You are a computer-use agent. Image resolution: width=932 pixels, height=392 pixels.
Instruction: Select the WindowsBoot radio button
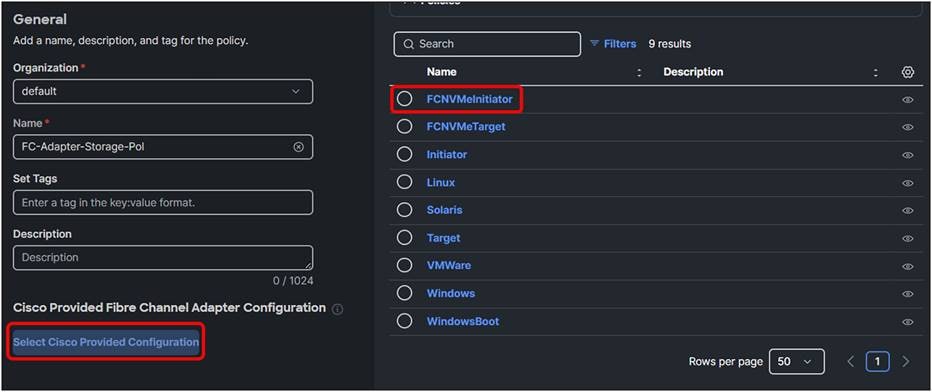pyautogui.click(x=404, y=321)
